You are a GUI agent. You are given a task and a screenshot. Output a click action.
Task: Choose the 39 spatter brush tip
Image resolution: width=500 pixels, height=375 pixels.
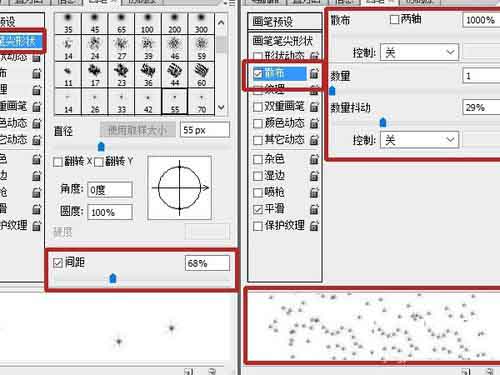(x=148, y=48)
